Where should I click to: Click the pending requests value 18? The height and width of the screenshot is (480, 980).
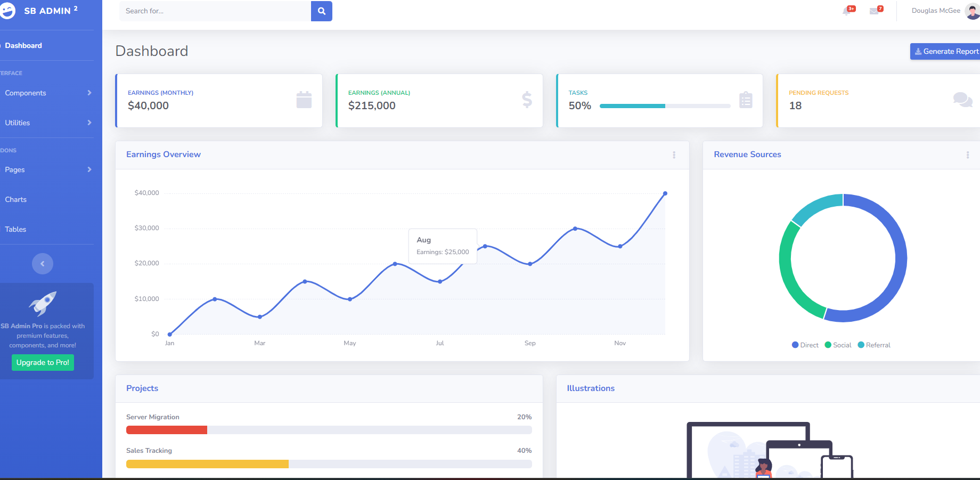click(795, 105)
